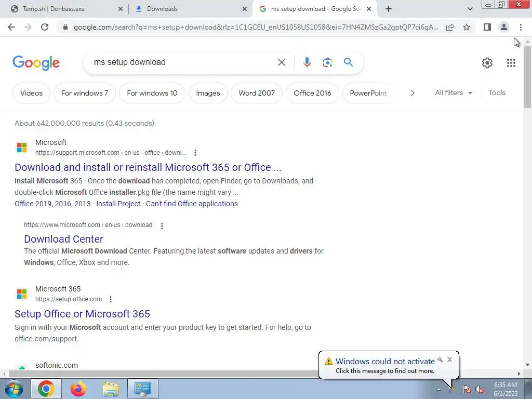Screen dimensions: 532x399
Task: Open Chrome three-dot menu
Action: tap(521, 27)
